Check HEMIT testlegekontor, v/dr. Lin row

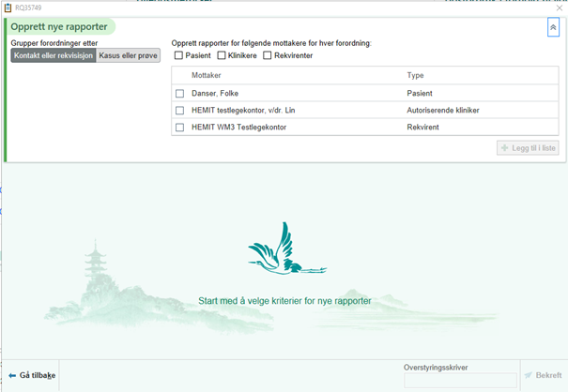pos(179,111)
